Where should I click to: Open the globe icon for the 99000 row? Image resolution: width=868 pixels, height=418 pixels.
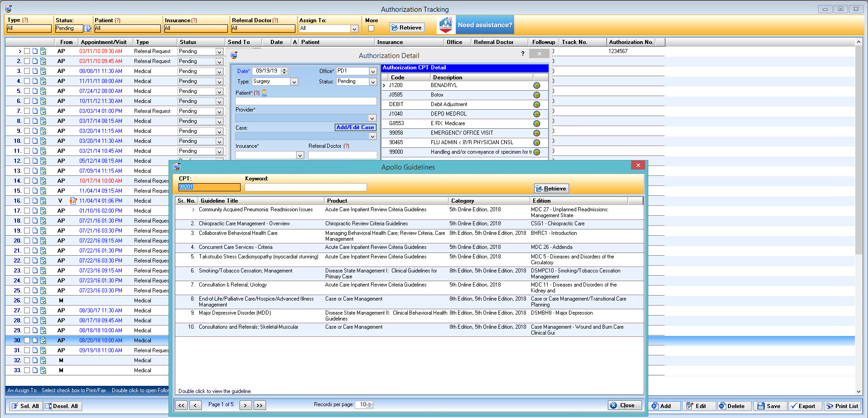pos(536,152)
